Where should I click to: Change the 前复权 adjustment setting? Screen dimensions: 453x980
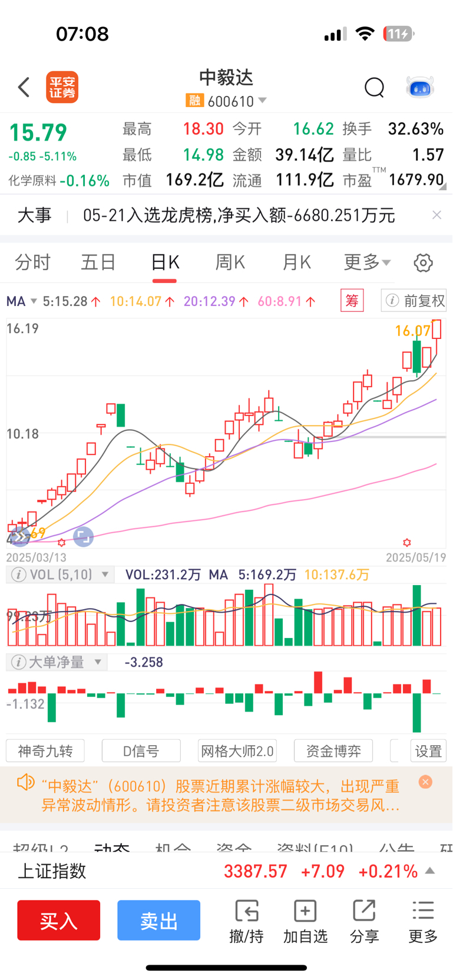(414, 301)
